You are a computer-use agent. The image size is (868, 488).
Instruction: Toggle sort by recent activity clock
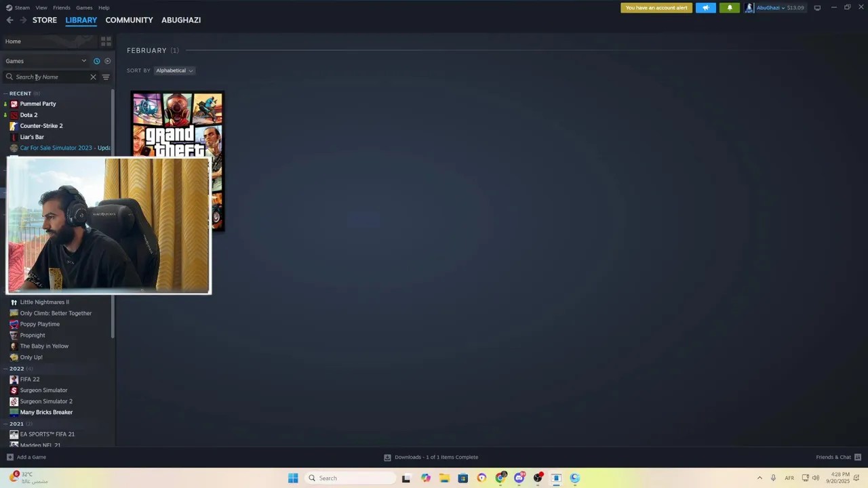(96, 61)
